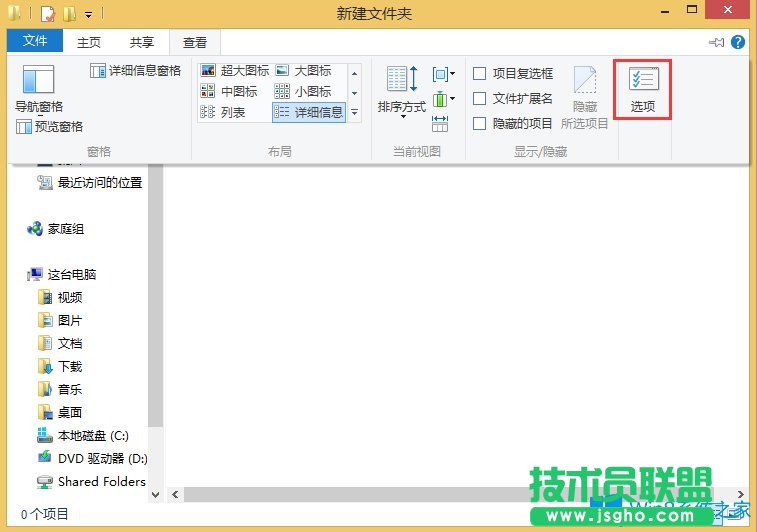
Task: Close the 新建文件夹 window
Action: tap(728, 10)
